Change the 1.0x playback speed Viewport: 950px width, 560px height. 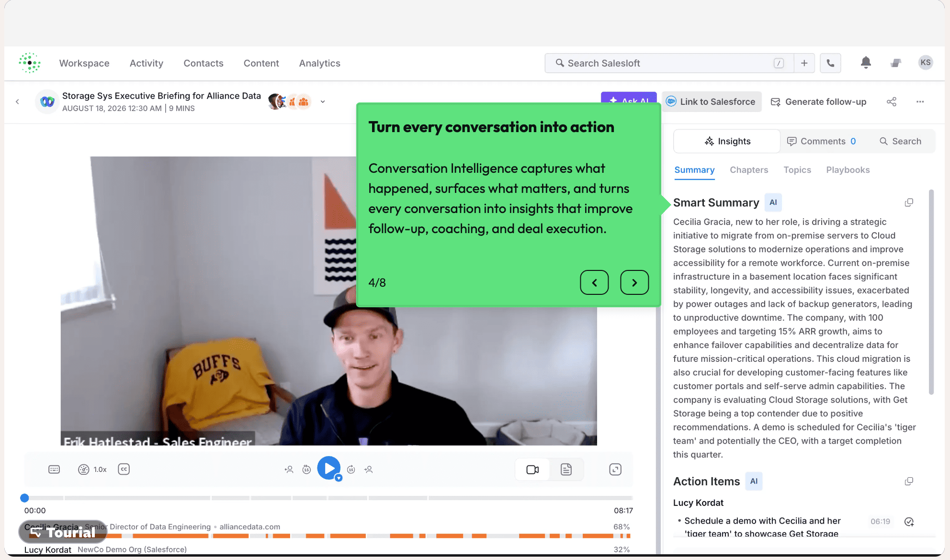(x=92, y=469)
